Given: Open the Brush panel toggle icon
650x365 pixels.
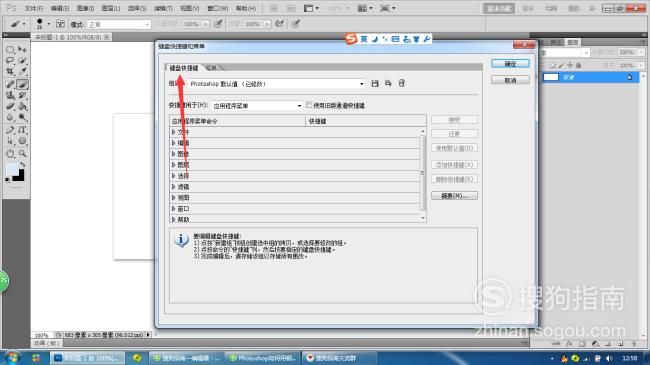Looking at the screenshot, I should click(x=60, y=24).
